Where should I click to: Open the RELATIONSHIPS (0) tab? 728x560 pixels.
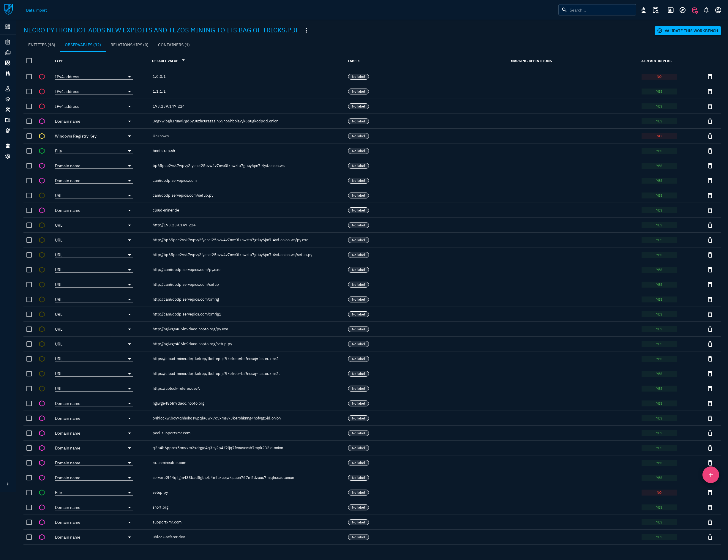point(129,45)
